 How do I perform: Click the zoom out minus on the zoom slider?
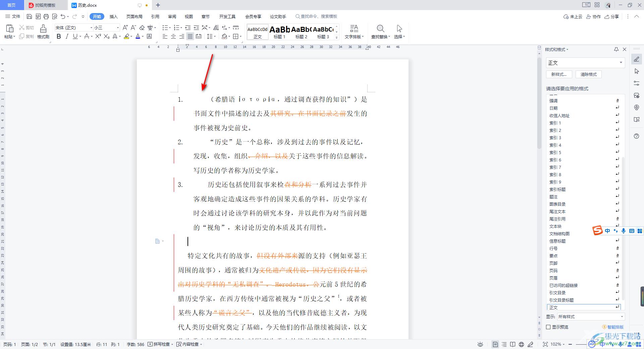(570, 344)
